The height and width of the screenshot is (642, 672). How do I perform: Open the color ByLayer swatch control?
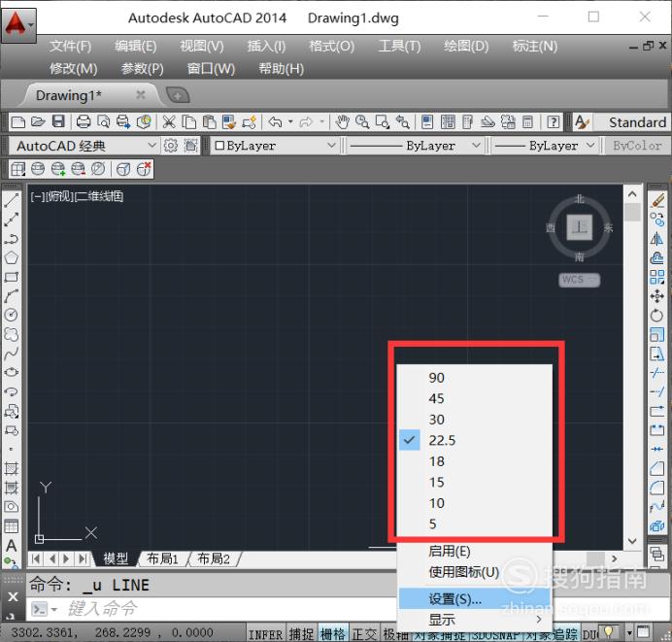click(274, 146)
